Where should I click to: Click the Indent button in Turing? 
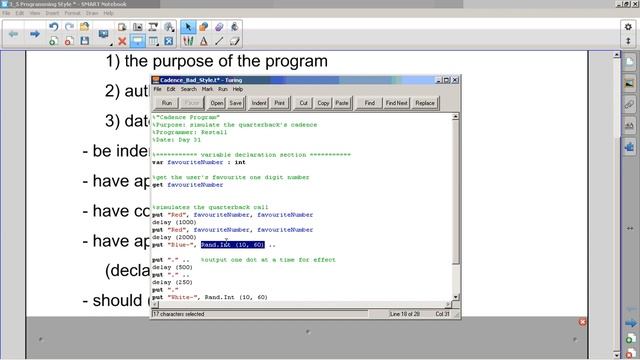tap(259, 103)
